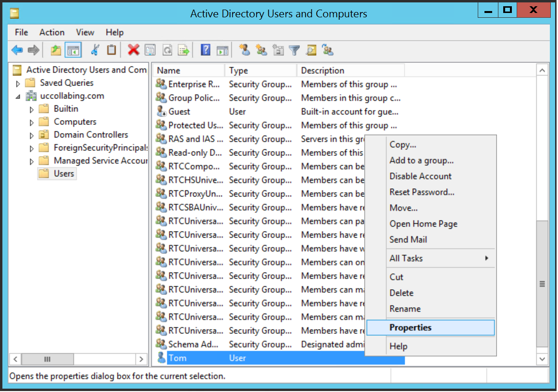
Task: Click the Schema Admins group icon
Action: pos(161,344)
